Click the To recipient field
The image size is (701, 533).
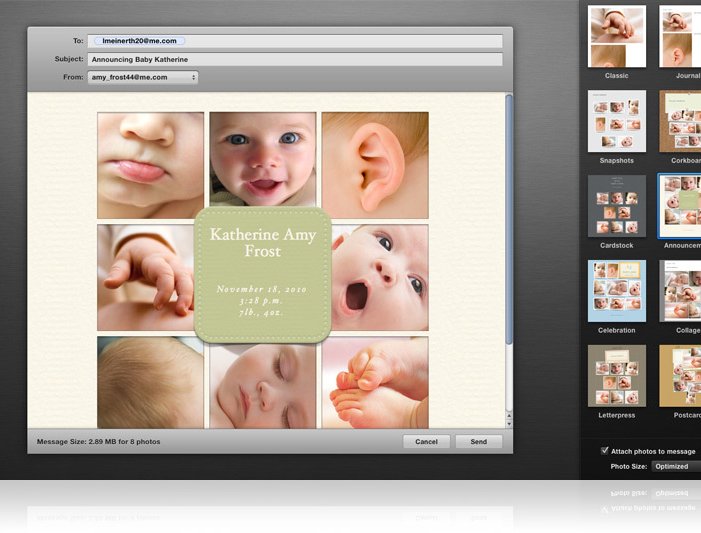295,41
